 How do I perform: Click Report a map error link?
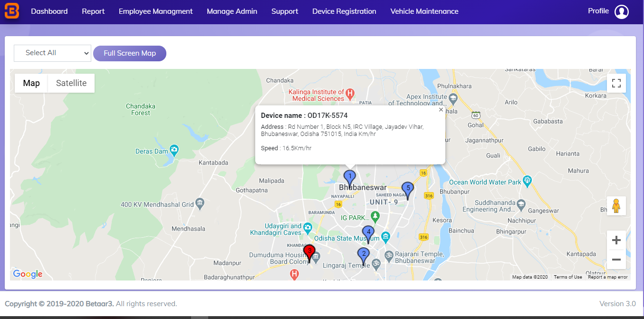[607, 277]
